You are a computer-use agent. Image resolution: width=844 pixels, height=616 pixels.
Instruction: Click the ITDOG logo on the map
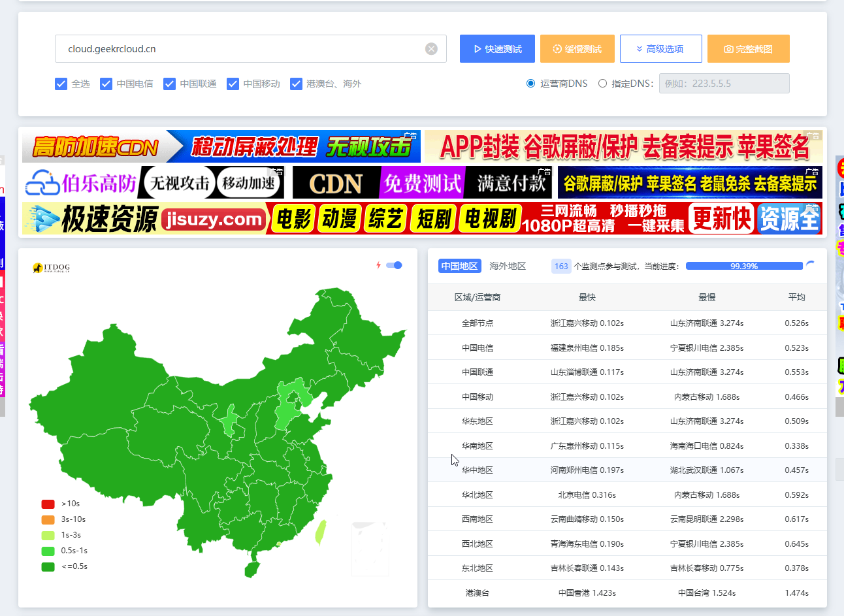[52, 268]
